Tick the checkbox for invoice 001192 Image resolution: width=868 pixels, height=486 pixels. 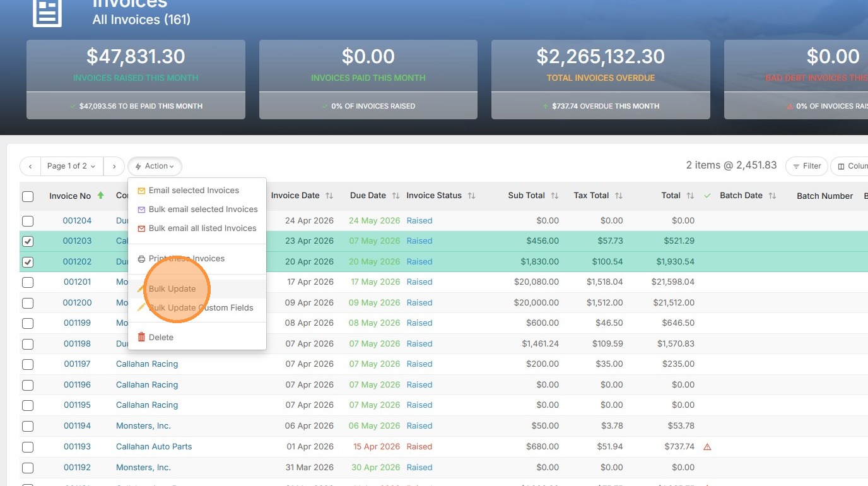28,468
